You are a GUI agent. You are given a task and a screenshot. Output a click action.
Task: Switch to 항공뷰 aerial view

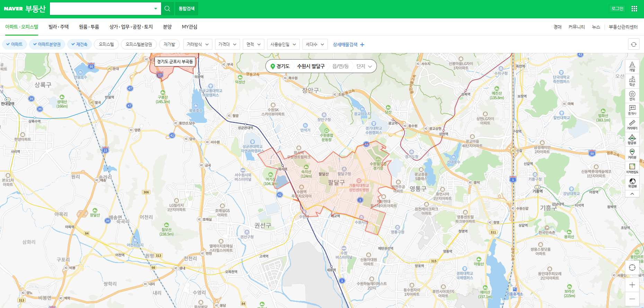click(x=632, y=139)
